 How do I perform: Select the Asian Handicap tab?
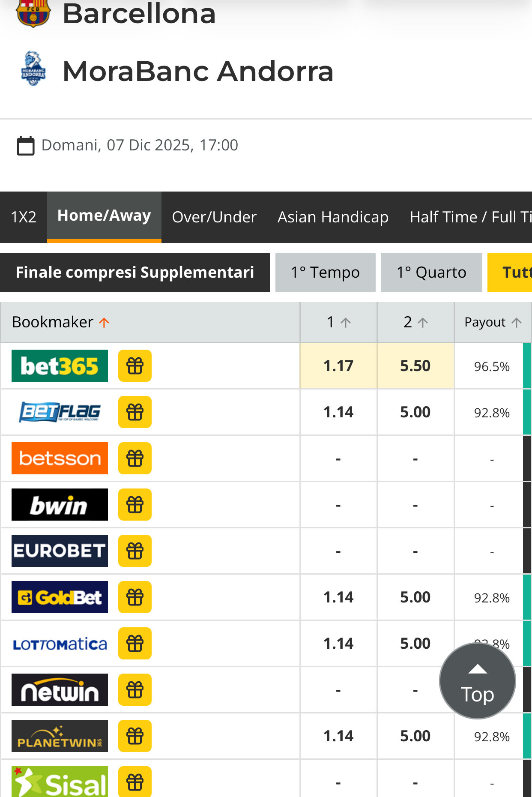tap(333, 217)
